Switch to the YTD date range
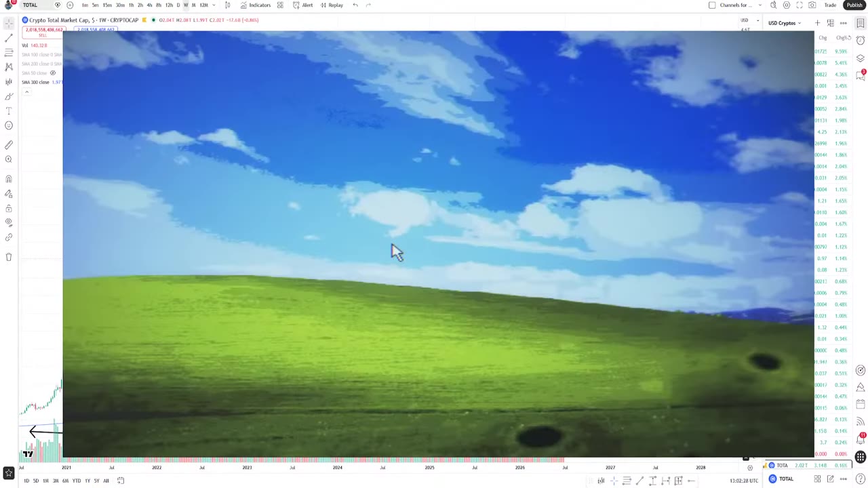This screenshot has width=868, height=488. [77, 481]
